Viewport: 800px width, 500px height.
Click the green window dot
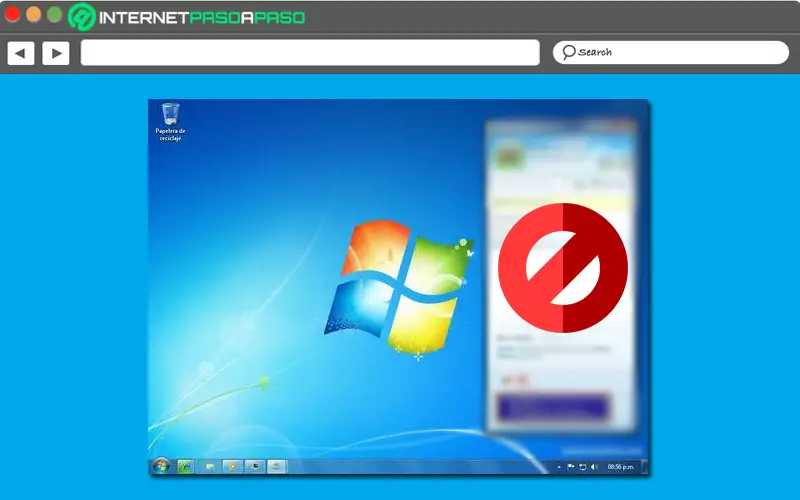pos(54,14)
